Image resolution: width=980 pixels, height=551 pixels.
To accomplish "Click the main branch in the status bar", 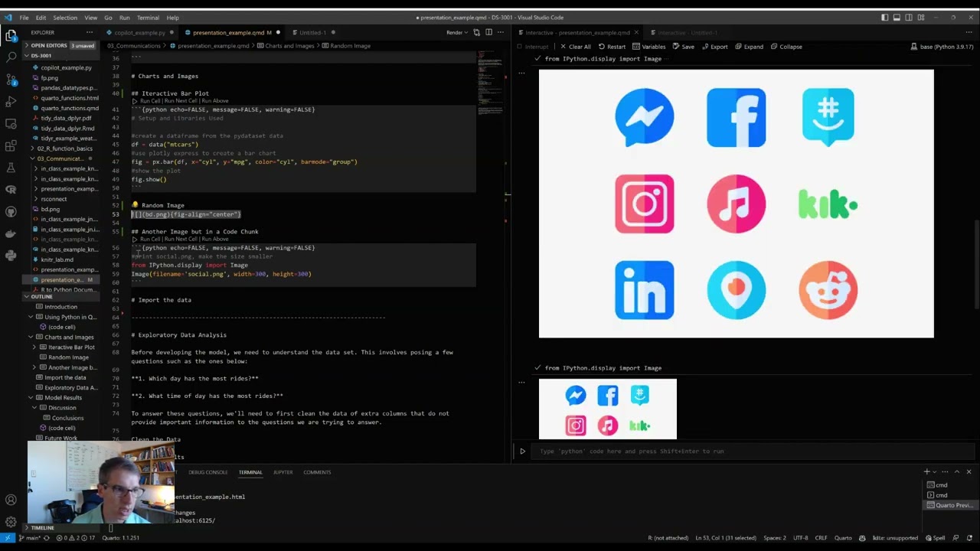I will (x=29, y=538).
